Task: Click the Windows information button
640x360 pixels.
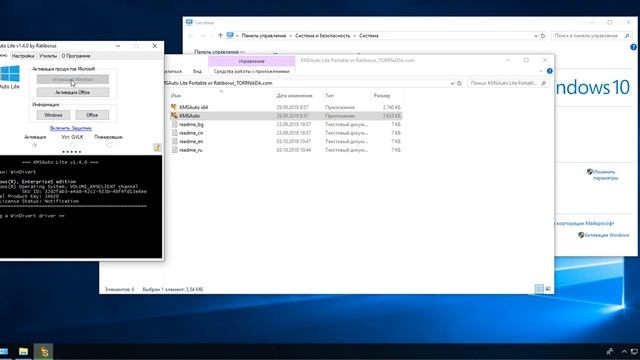Action: click(x=53, y=115)
